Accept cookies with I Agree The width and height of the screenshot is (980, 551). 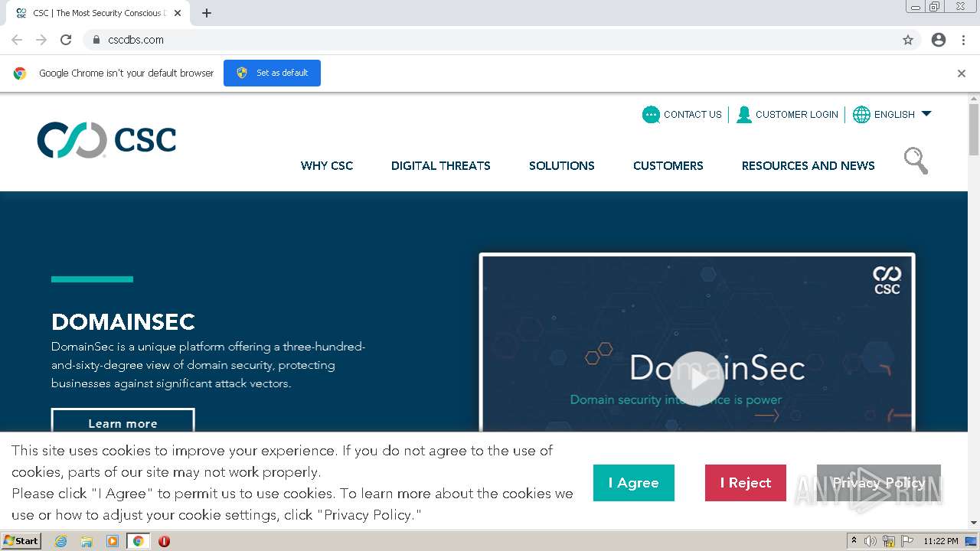(x=634, y=483)
